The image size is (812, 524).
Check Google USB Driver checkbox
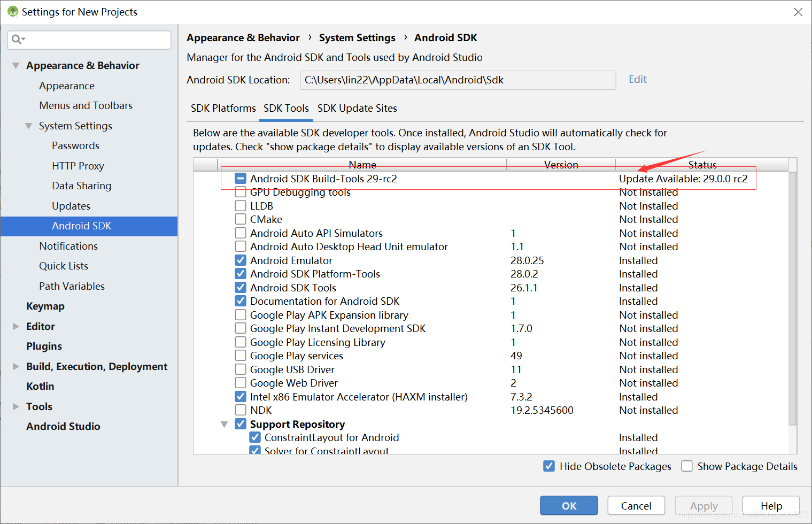(x=241, y=369)
